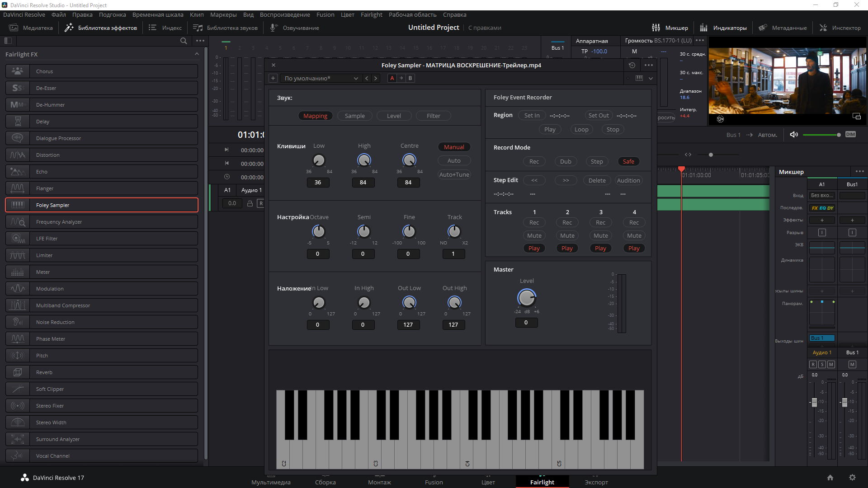Adjust the A1 channel fader
The height and width of the screenshot is (488, 868).
pos(814,402)
